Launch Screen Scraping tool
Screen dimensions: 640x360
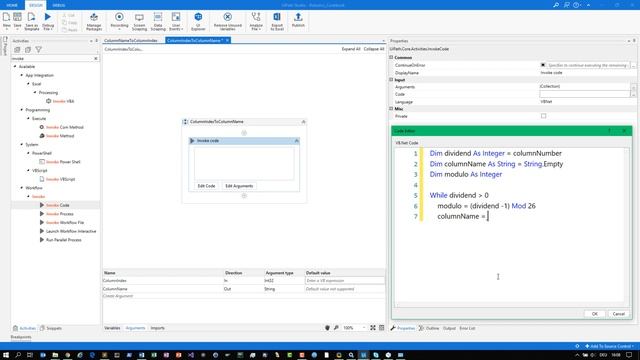(x=139, y=21)
